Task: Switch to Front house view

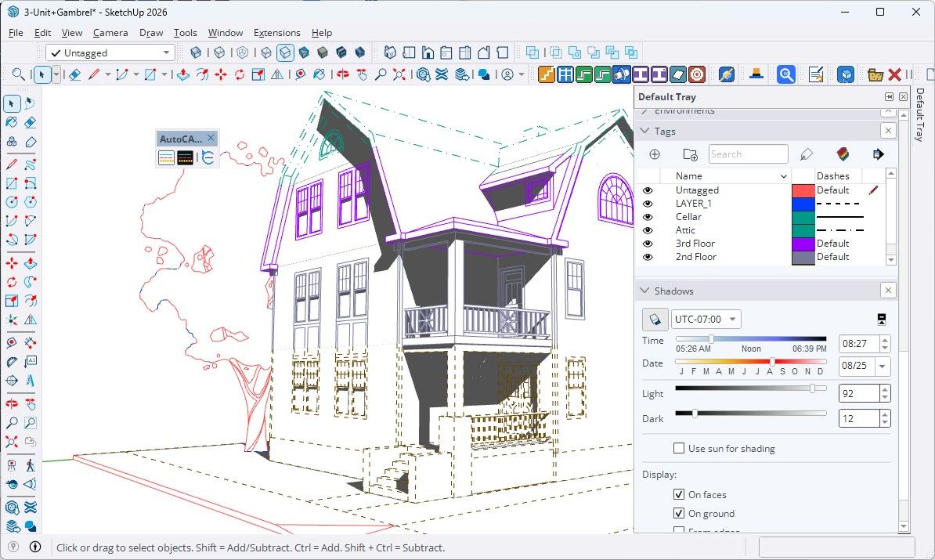Action: 428,52
